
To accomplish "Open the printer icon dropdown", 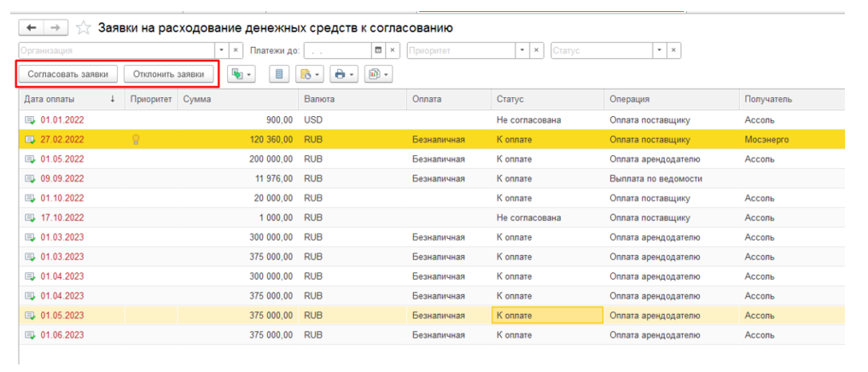I will pos(344,74).
